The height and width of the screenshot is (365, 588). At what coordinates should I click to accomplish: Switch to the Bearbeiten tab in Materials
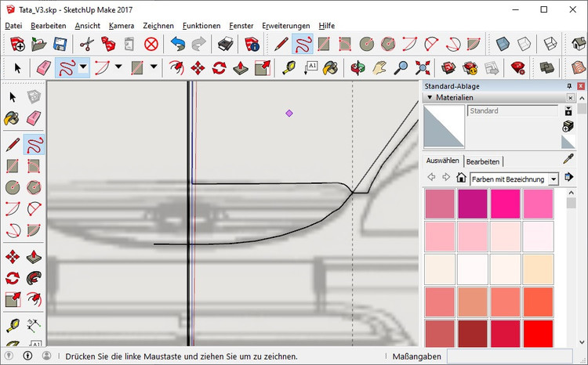(483, 161)
